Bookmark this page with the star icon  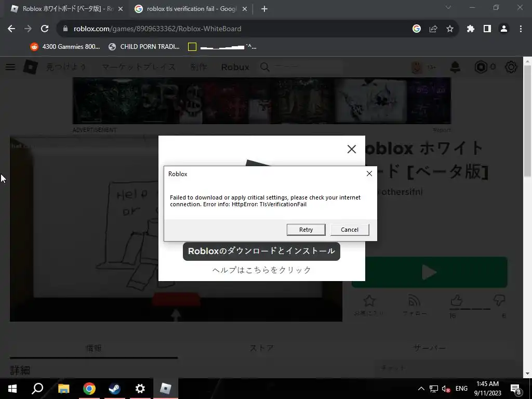point(450,29)
